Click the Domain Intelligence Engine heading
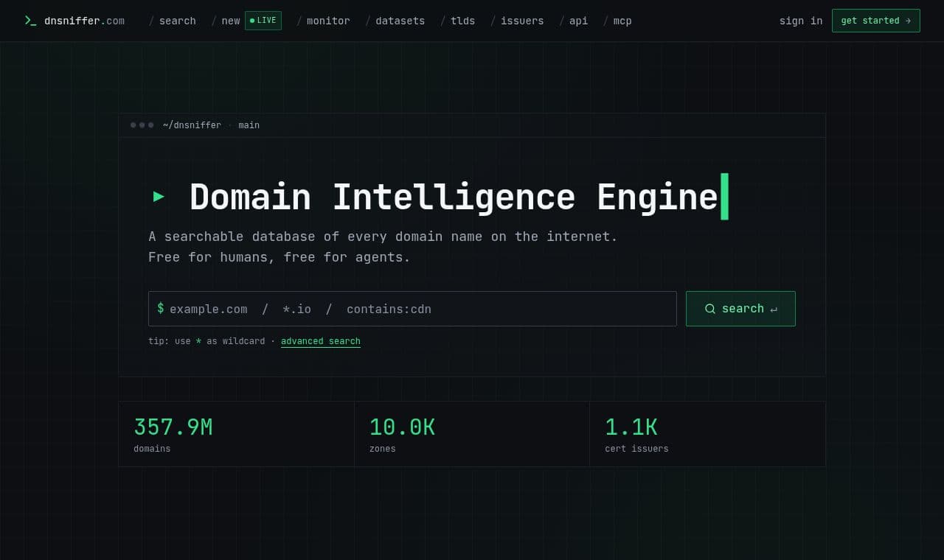The width and height of the screenshot is (944, 560). coord(454,197)
